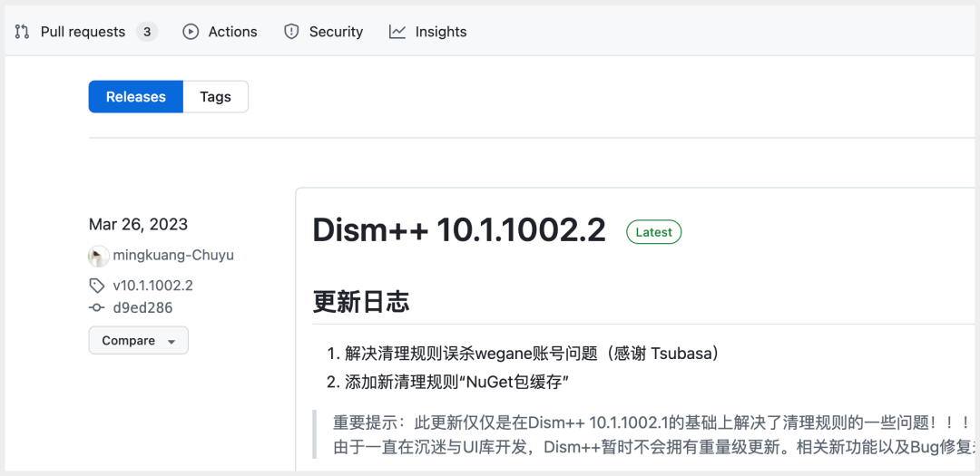The height and width of the screenshot is (476, 980).
Task: Click the Actions play-circle icon
Action: point(191,32)
